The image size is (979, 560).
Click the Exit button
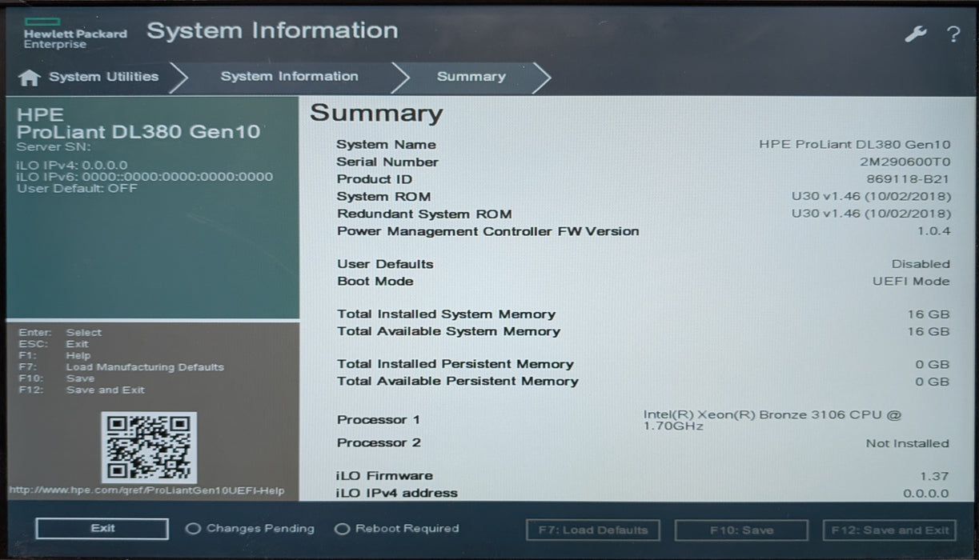click(x=102, y=529)
